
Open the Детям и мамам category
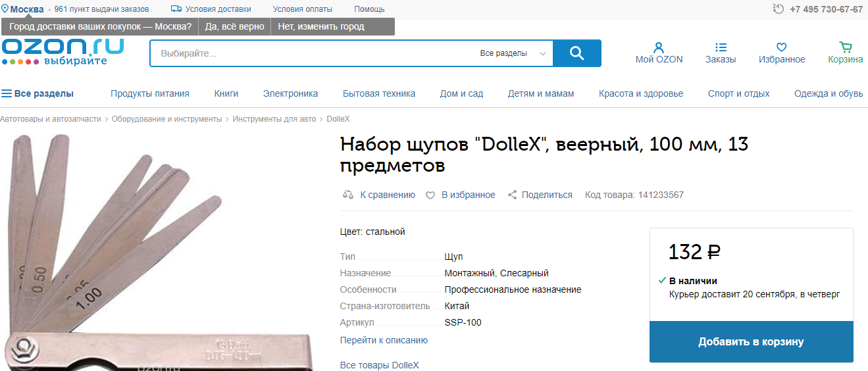click(x=541, y=93)
